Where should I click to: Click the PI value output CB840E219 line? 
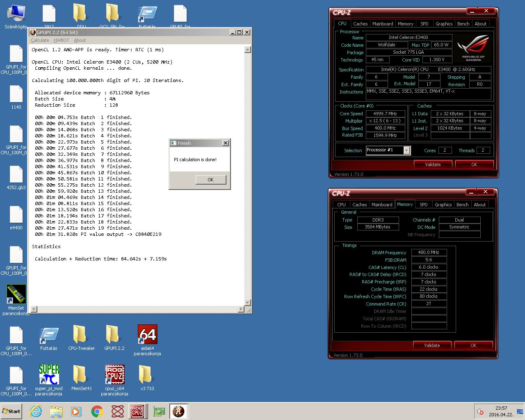pyautogui.click(x=98, y=234)
